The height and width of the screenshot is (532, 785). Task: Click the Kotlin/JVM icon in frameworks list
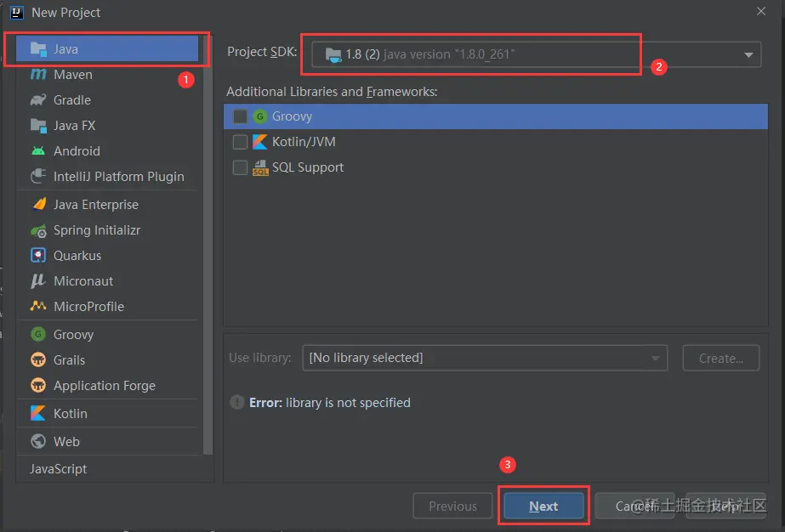(x=260, y=142)
